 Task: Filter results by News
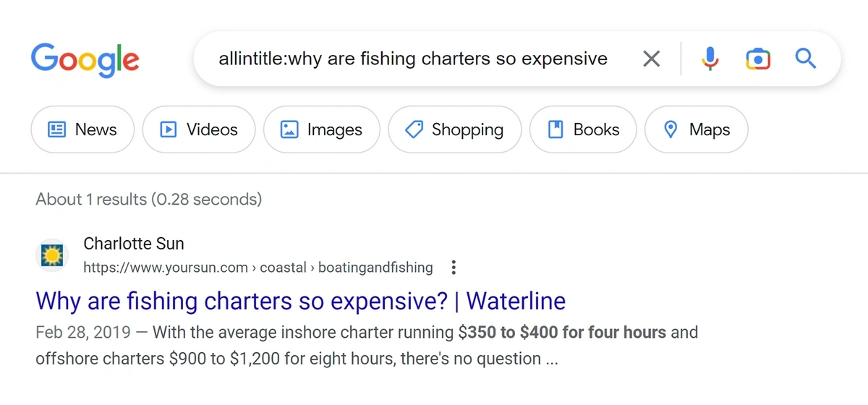click(82, 129)
